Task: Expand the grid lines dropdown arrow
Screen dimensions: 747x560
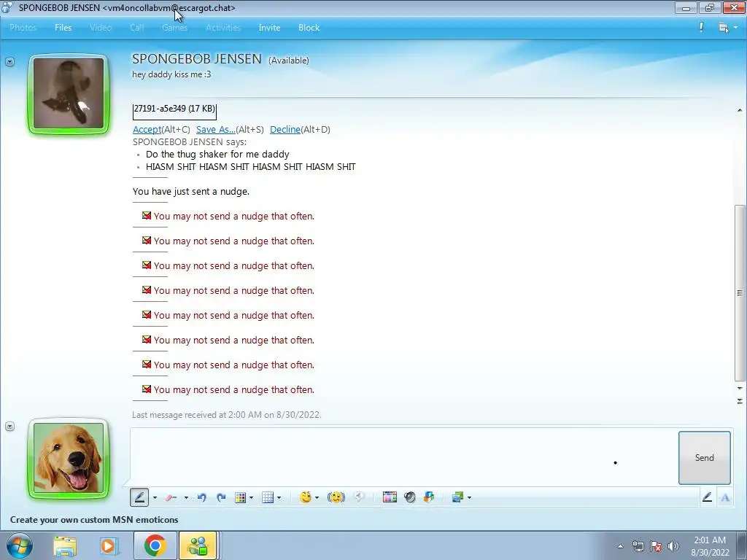Action: 279,498
